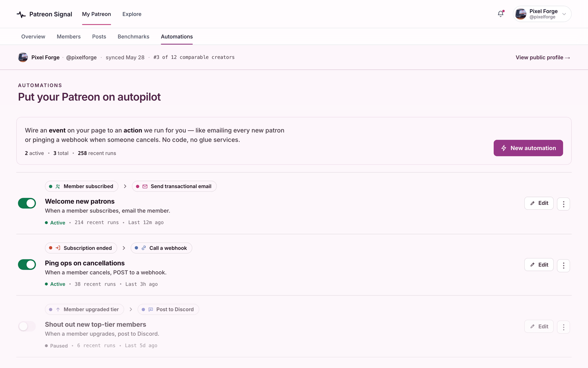Edit the Shout out new top-tier members automation
Viewport: 588px width, 368px height.
[x=539, y=326]
